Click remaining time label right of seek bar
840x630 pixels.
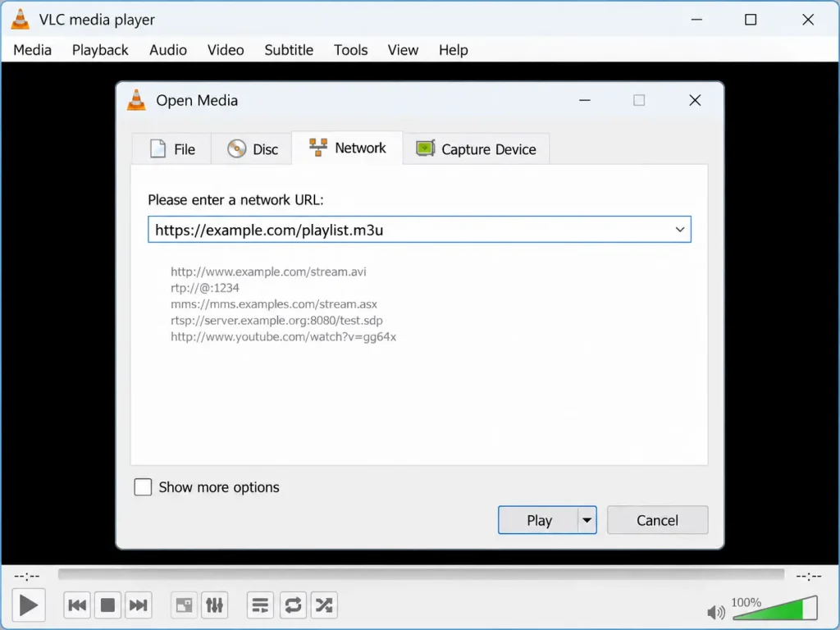[x=808, y=576]
